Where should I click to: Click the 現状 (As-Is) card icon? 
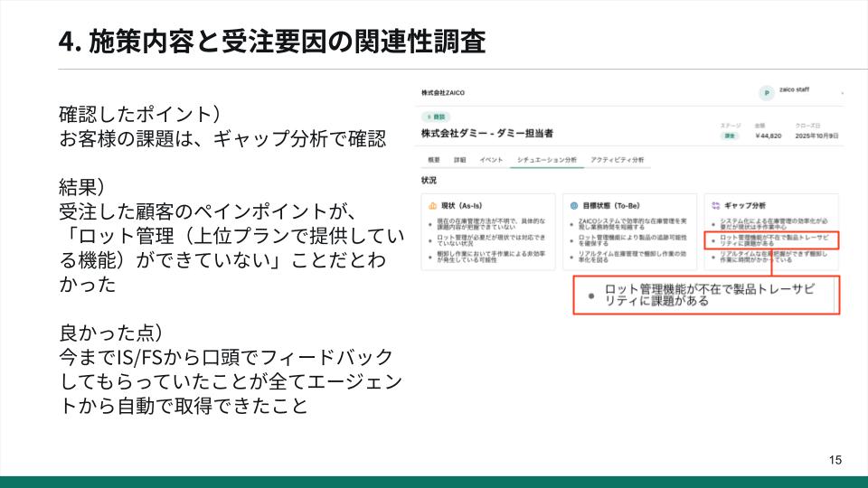click(432, 206)
